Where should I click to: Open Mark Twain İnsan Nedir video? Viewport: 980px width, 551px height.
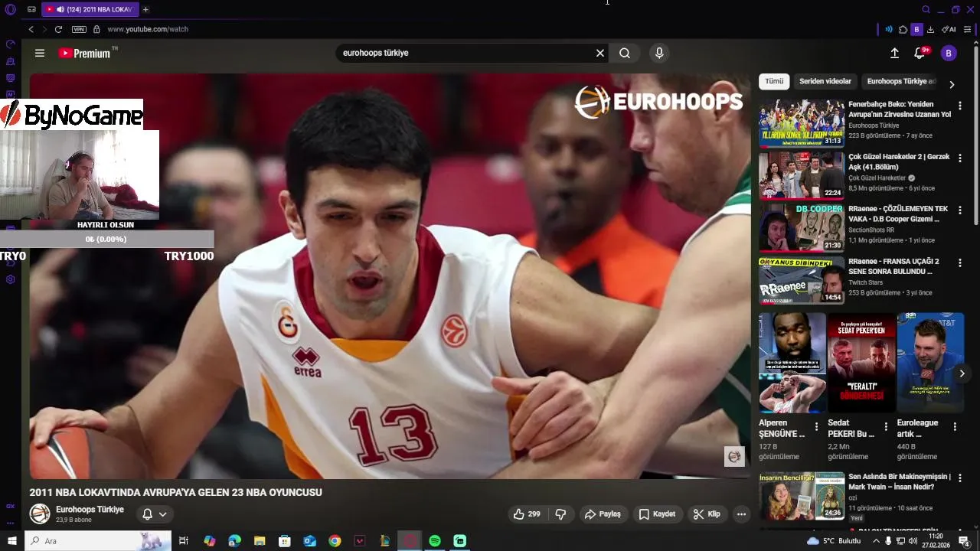(x=802, y=496)
